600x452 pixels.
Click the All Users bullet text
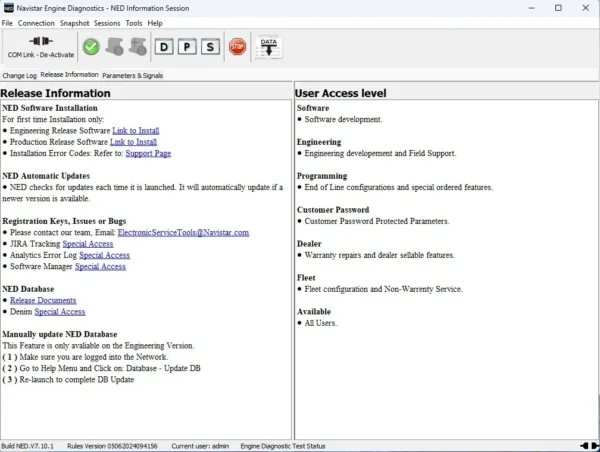(321, 323)
